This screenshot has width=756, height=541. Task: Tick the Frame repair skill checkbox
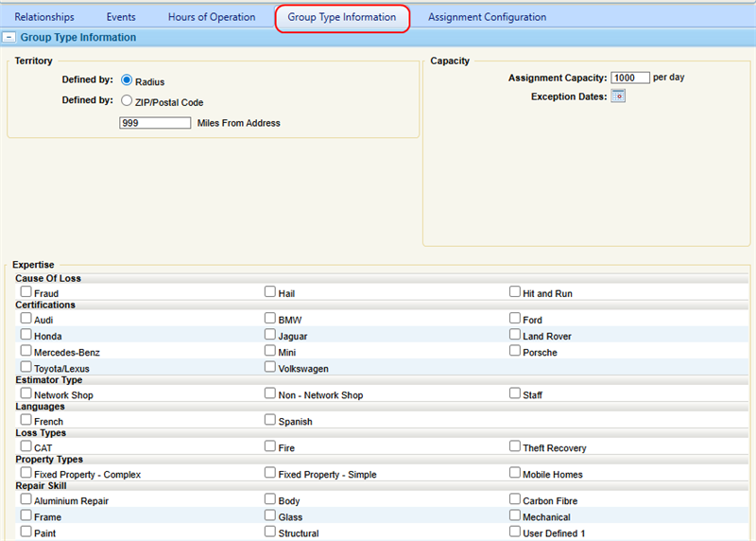click(x=26, y=515)
